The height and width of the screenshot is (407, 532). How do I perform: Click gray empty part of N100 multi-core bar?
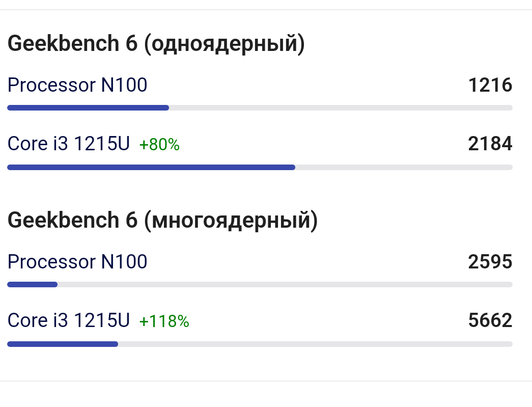pyautogui.click(x=285, y=284)
